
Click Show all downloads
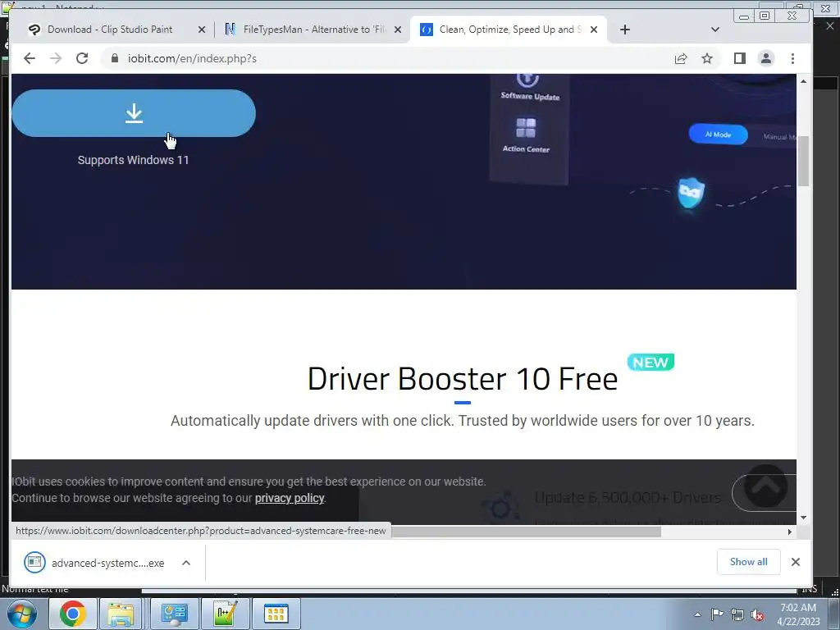(748, 561)
